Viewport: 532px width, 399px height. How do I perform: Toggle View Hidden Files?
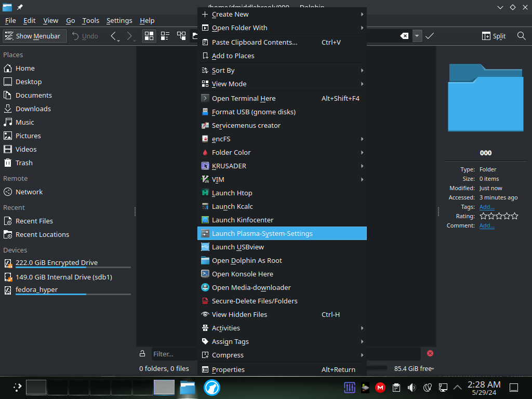point(282,314)
